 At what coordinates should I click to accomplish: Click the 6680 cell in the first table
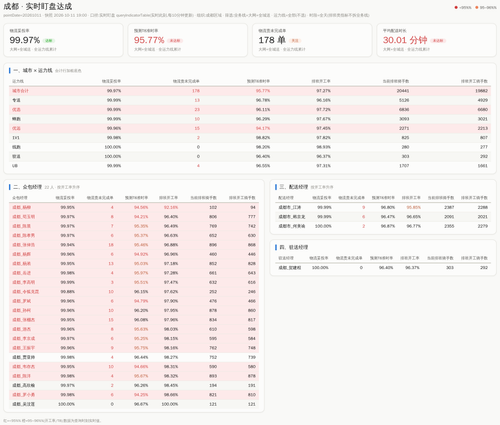483,109
